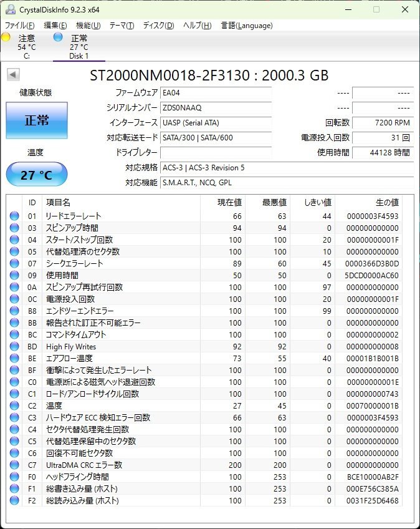Image resolution: width=420 pixels, height=529 pixels.
Task: Click status circle for F1 総書き込み量 row
Action: (x=14, y=488)
